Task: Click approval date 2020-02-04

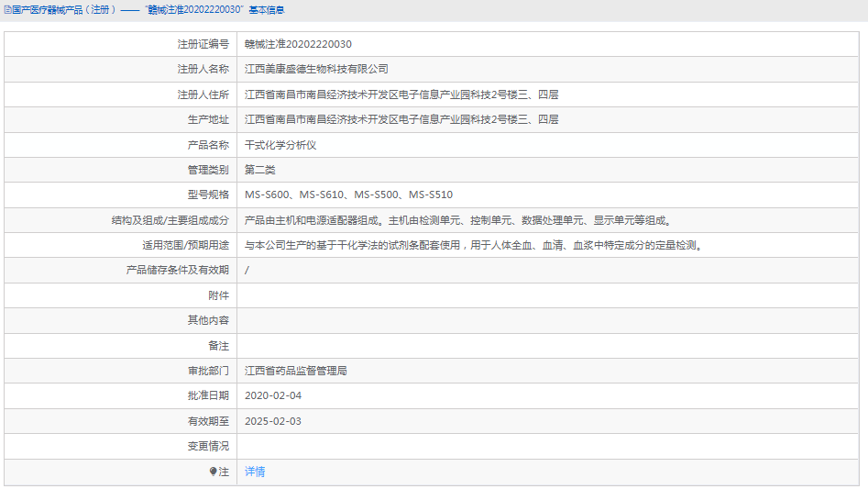Action: coord(273,396)
